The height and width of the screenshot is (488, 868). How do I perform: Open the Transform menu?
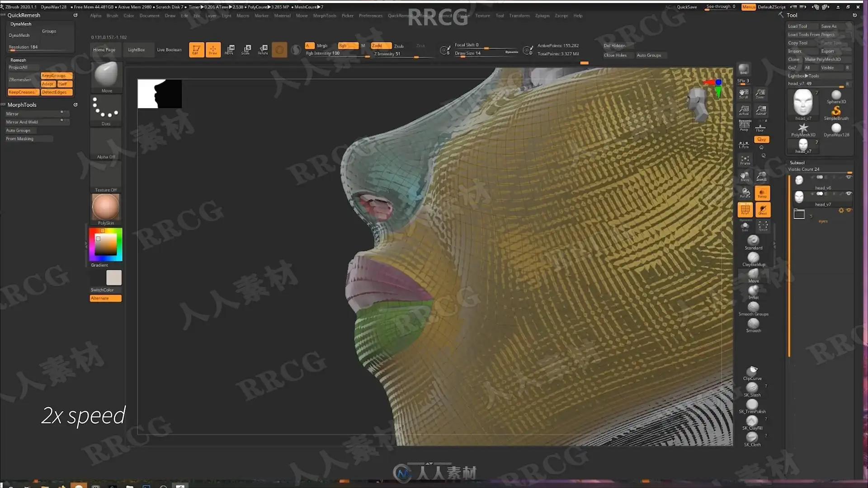[519, 15]
